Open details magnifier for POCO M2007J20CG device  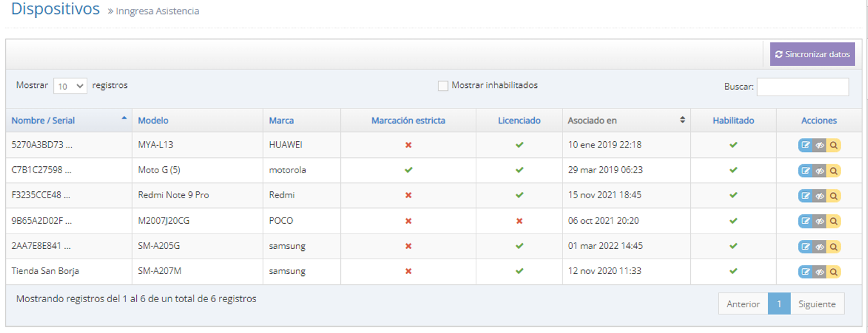click(833, 221)
